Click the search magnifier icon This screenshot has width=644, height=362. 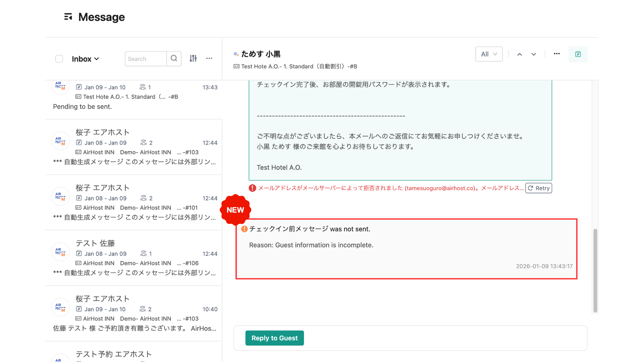click(x=174, y=58)
